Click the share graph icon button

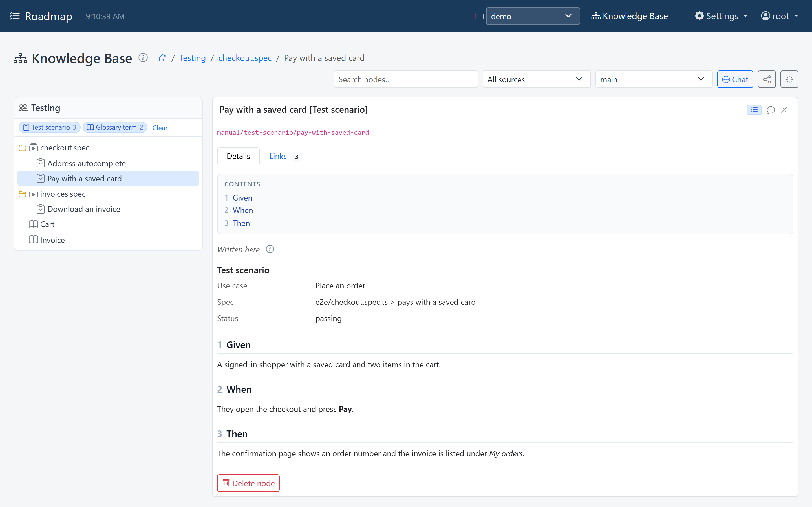tap(767, 79)
